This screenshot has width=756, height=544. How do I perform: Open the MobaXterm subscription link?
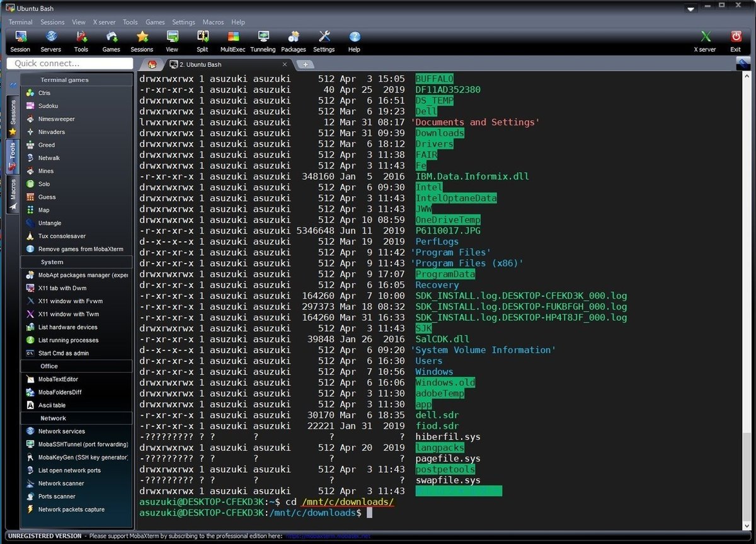(328, 536)
